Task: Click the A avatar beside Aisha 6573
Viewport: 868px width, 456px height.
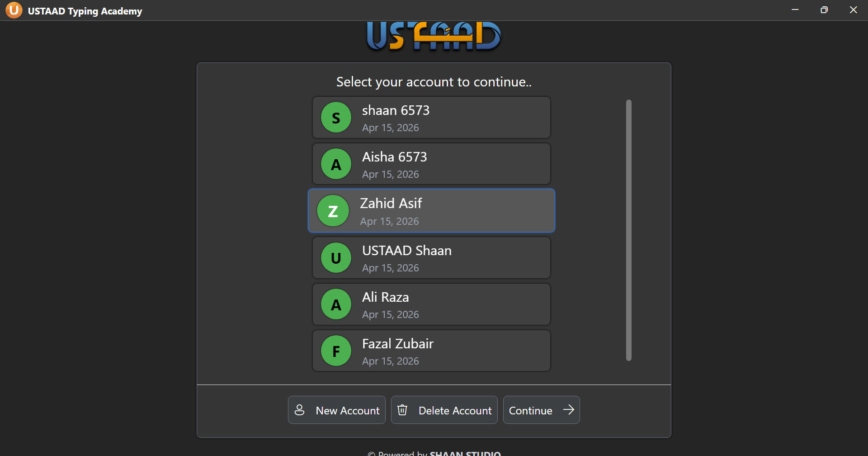Action: (336, 164)
